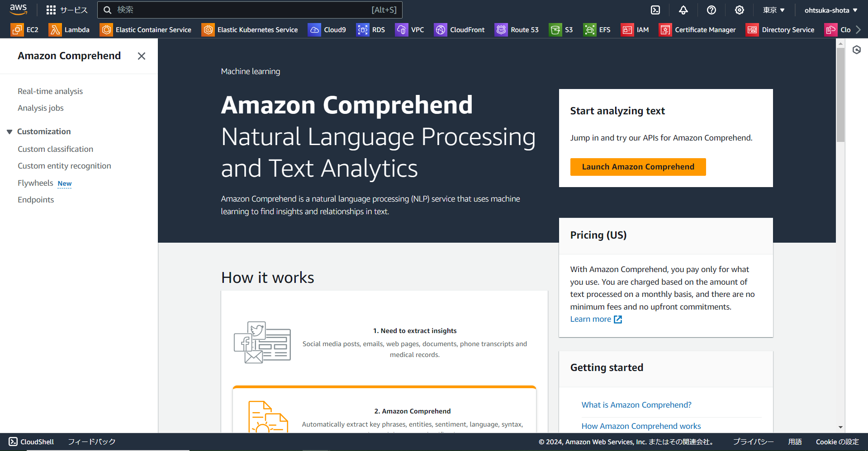The width and height of the screenshot is (868, 451).
Task: Click the Getting started heading
Action: (x=607, y=367)
